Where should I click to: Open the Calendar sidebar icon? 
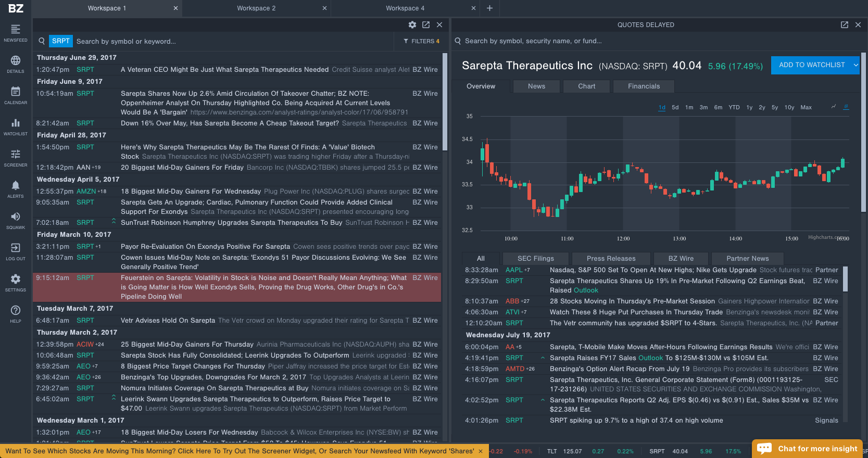[x=16, y=92]
